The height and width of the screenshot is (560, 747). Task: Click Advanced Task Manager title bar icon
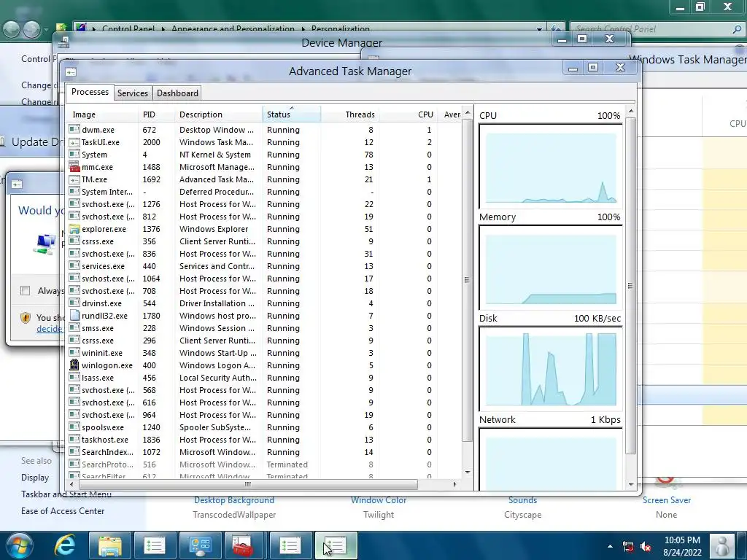(x=71, y=72)
